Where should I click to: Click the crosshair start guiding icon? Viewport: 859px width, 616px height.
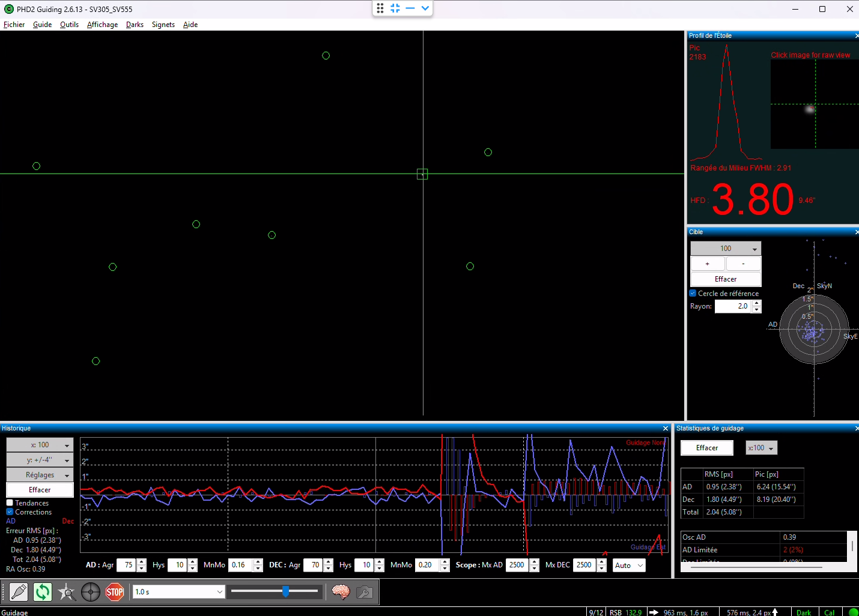pyautogui.click(x=91, y=592)
